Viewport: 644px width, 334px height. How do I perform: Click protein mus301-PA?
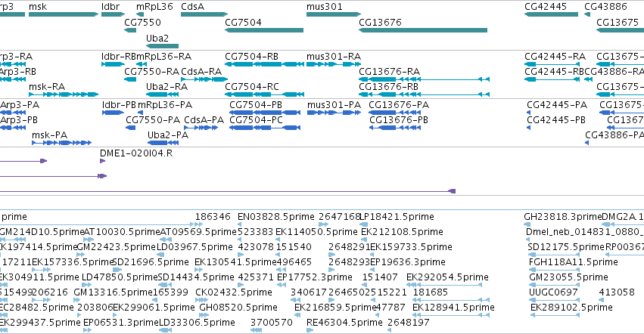click(x=334, y=113)
